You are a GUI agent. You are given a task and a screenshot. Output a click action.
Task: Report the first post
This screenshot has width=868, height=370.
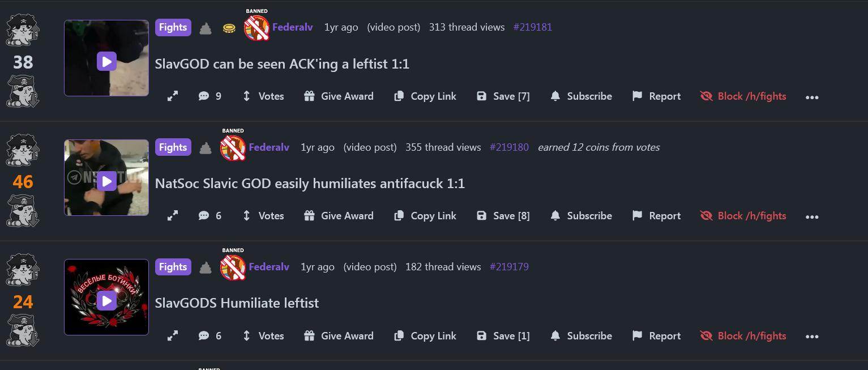pyautogui.click(x=656, y=96)
